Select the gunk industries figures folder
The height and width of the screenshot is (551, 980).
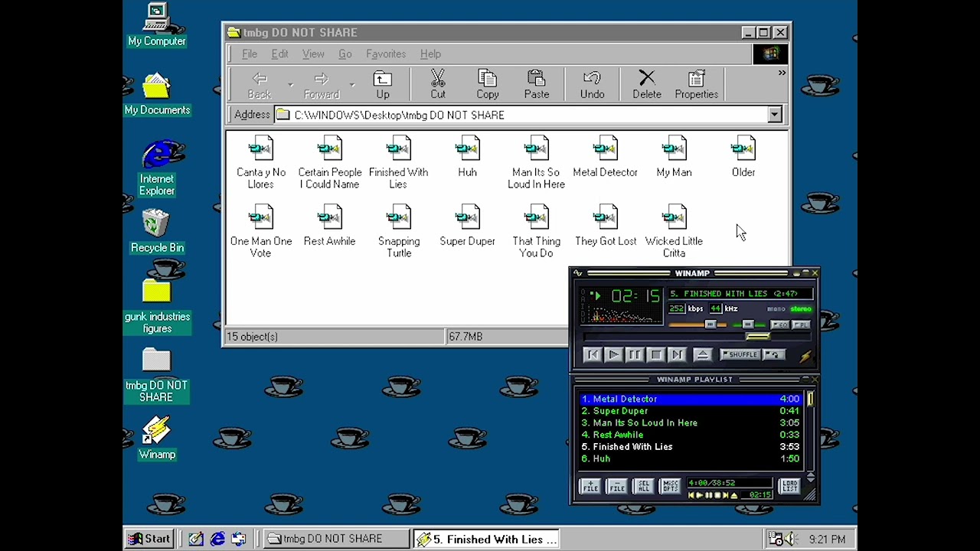click(157, 306)
